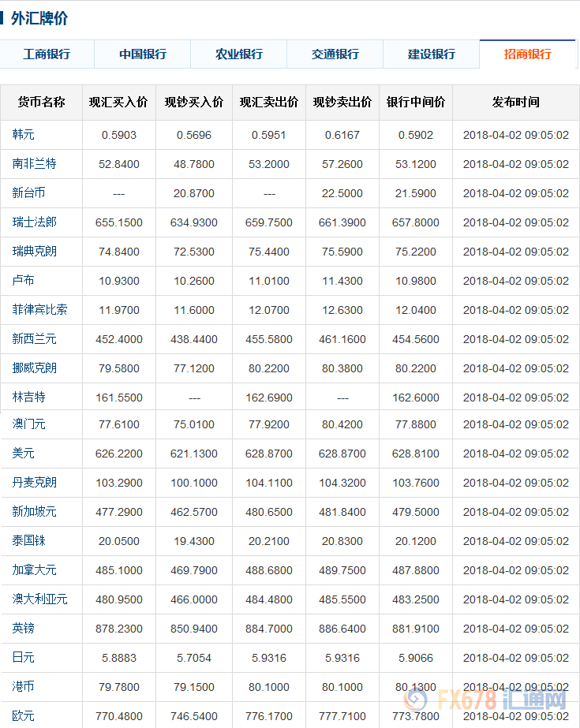Select the 英镑 value 878.2300
Viewport: 580px width, 728px height.
pyautogui.click(x=119, y=629)
